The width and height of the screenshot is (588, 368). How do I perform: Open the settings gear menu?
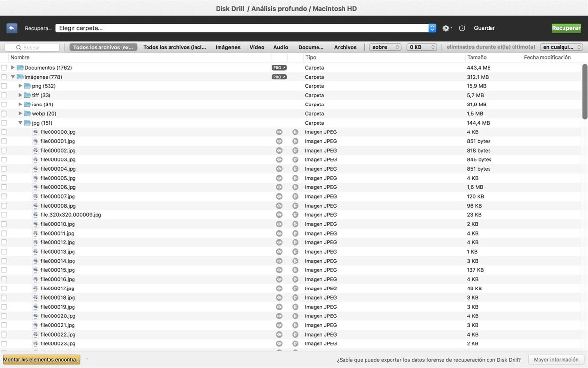click(446, 28)
